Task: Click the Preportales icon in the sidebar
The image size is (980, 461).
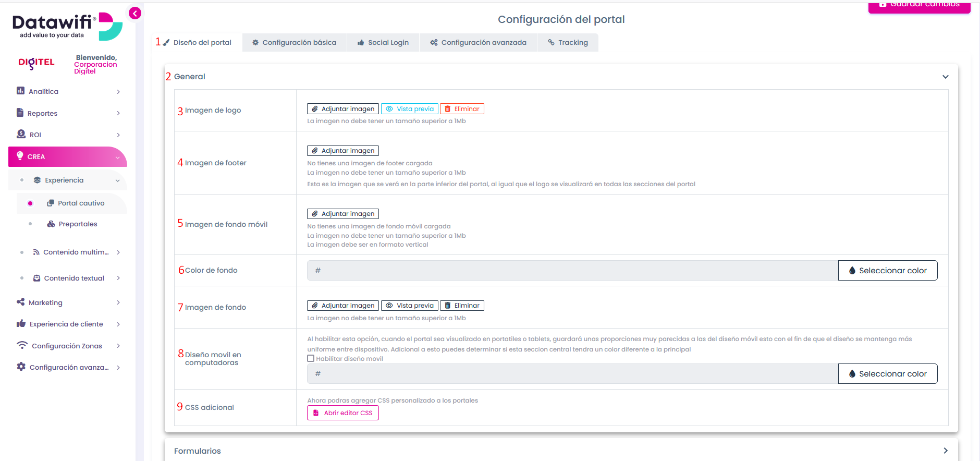Action: pyautogui.click(x=51, y=224)
